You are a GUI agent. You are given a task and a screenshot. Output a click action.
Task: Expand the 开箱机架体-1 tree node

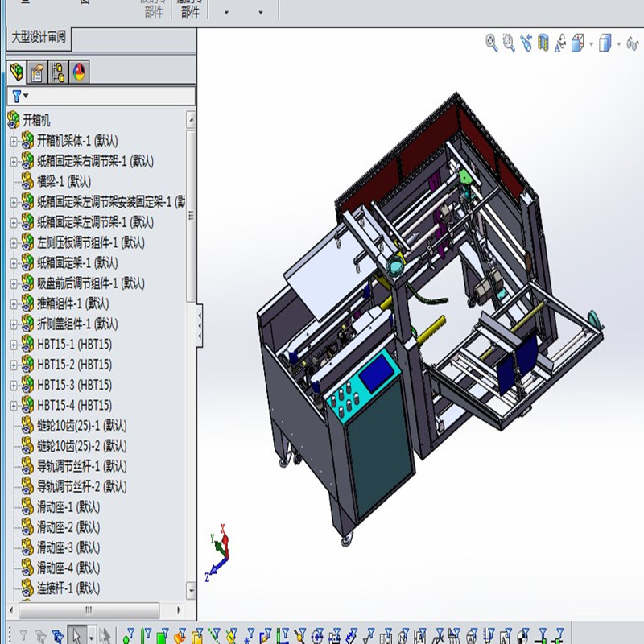point(14,142)
